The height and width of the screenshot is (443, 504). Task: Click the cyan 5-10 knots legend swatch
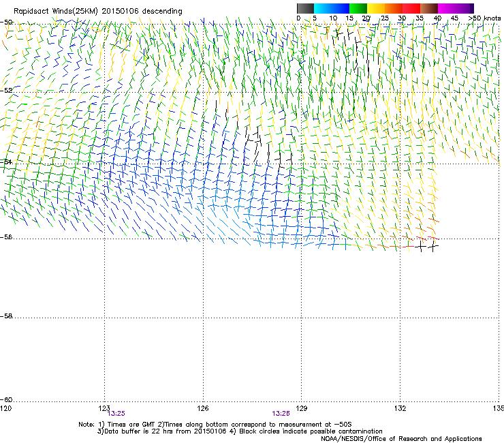[x=323, y=8]
